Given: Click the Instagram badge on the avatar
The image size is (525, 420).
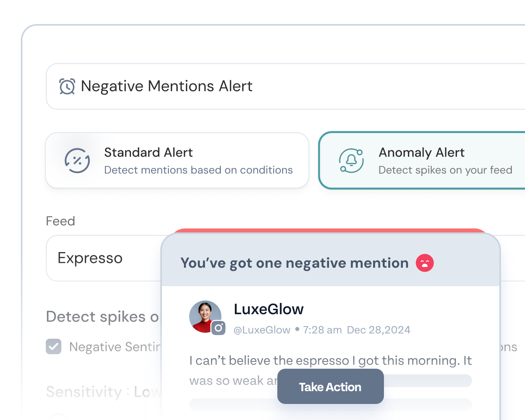Looking at the screenshot, I should coord(218,328).
